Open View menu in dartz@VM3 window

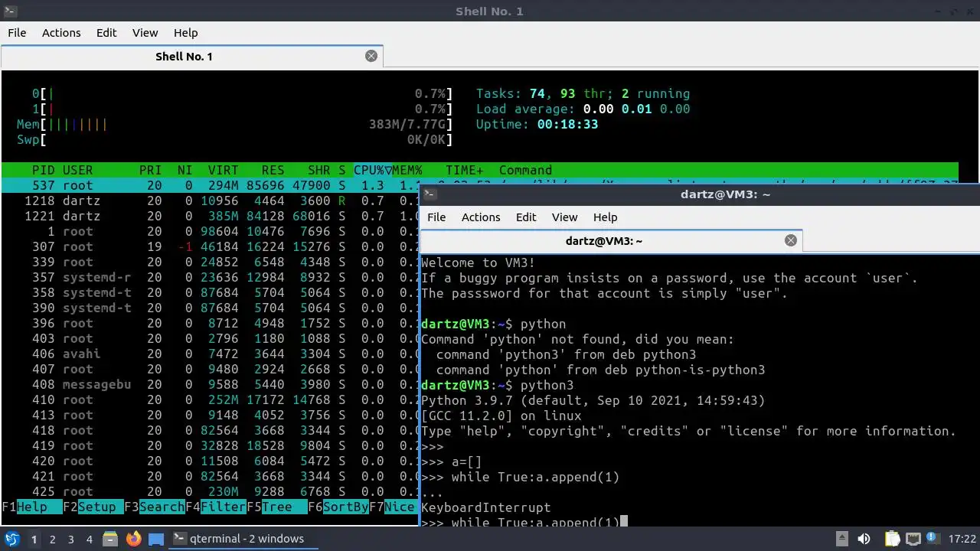pyautogui.click(x=564, y=217)
